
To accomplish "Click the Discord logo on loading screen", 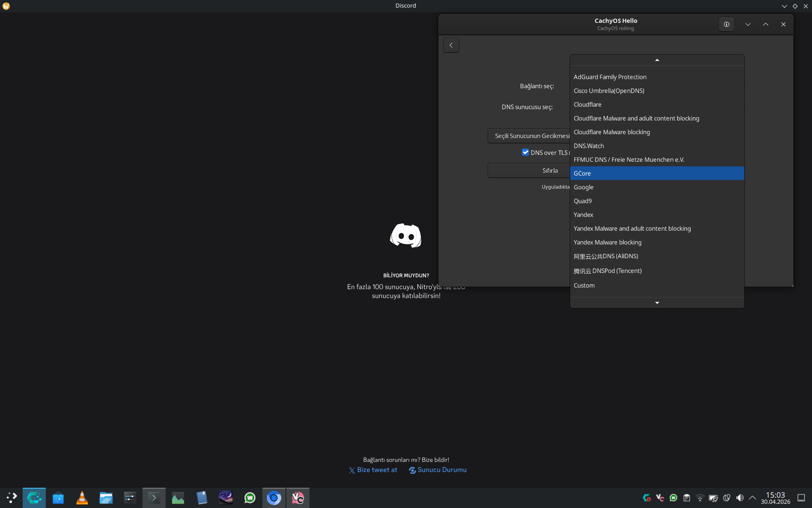I will click(406, 235).
